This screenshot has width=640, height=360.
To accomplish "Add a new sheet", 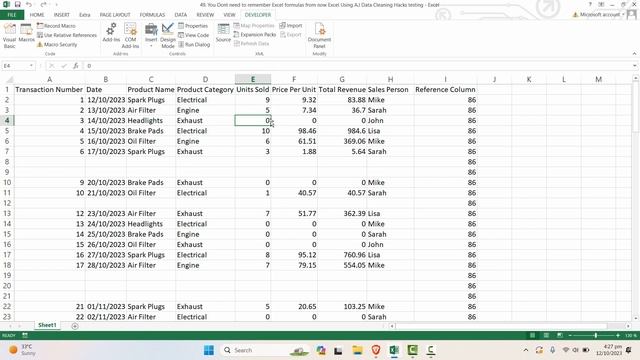I will click(75, 326).
